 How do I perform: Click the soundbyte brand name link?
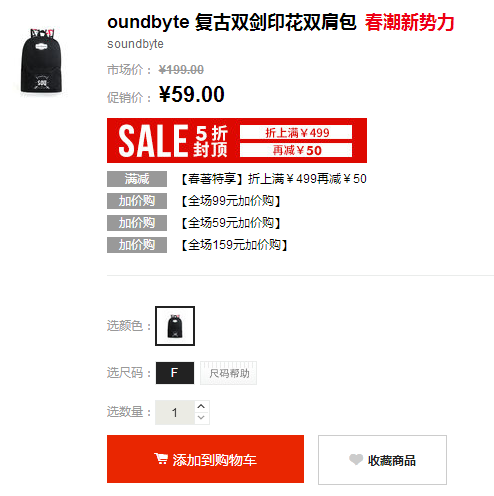135,44
